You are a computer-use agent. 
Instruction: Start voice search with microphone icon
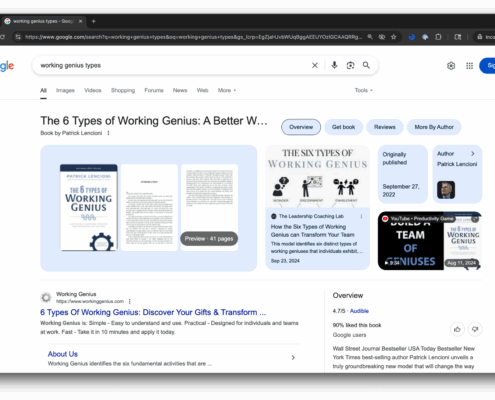(x=334, y=65)
